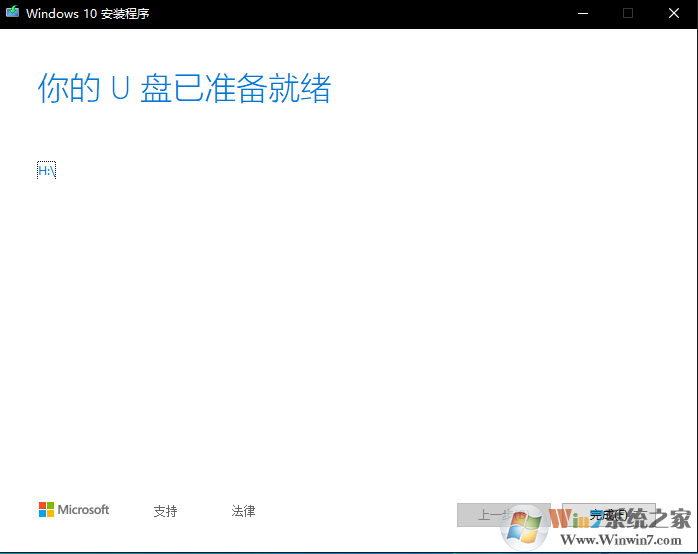Open the H:\ drive link
Viewport: 698px width, 554px height.
click(46, 170)
